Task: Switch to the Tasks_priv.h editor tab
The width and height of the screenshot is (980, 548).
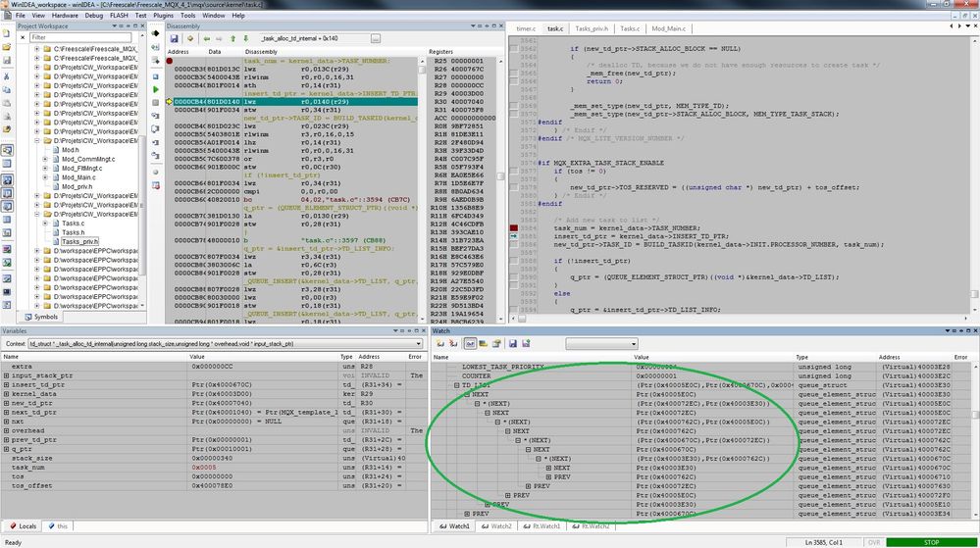Action: 592,28
